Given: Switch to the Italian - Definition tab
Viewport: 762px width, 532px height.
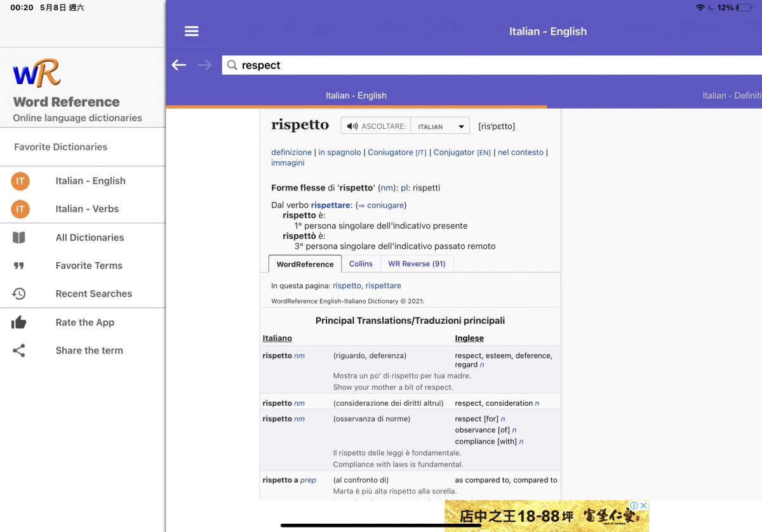Looking at the screenshot, I should click(x=732, y=95).
